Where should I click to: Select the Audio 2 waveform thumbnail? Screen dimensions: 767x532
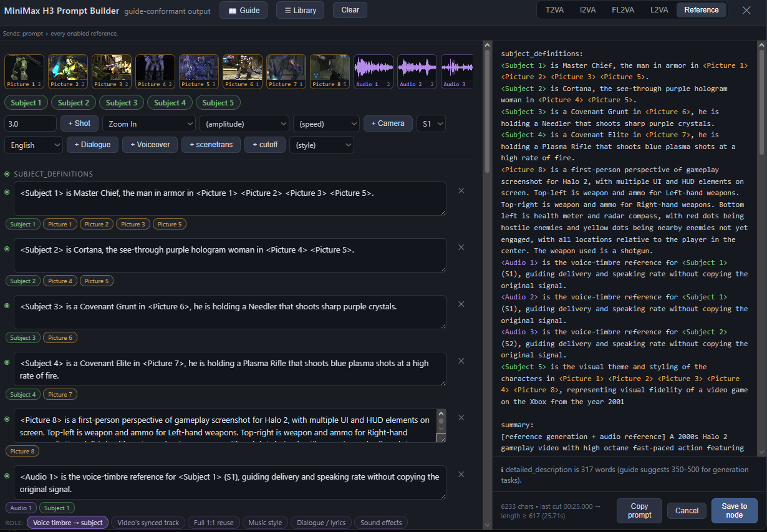pos(417,71)
